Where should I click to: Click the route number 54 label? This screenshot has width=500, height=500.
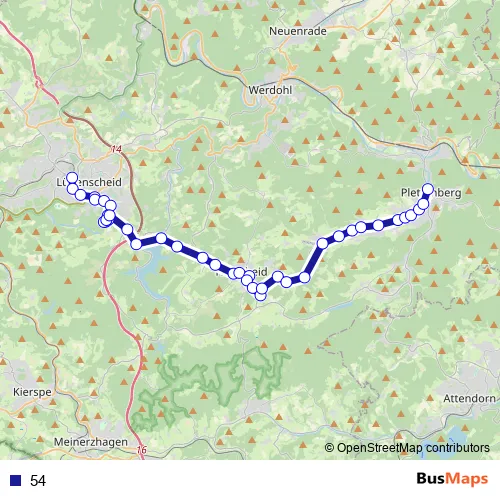click(x=38, y=480)
